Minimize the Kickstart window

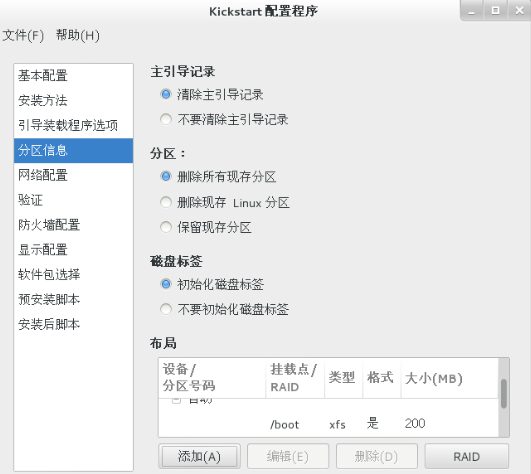coord(471,10)
